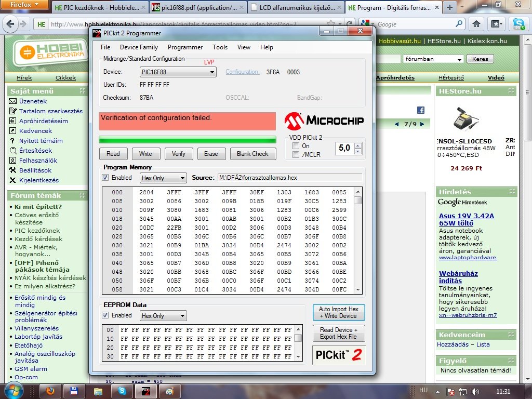Screen dimensions: 532x399
Task: Open the Programmer menu
Action: (185, 47)
